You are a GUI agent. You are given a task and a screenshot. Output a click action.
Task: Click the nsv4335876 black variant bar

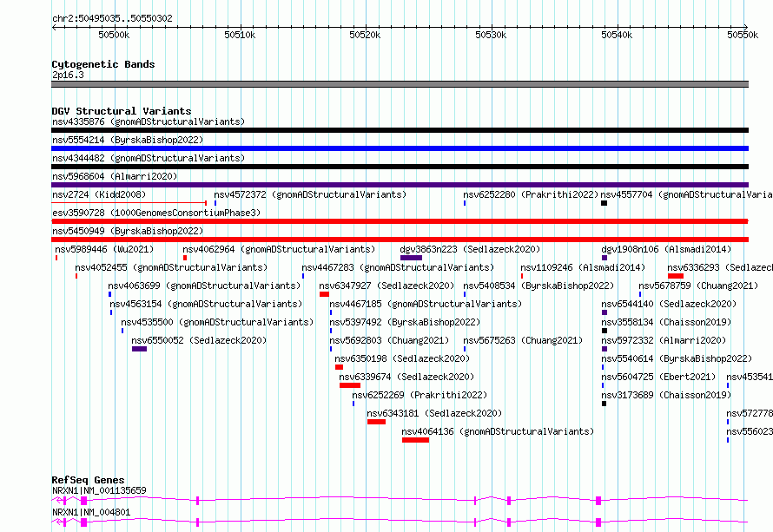[400, 130]
